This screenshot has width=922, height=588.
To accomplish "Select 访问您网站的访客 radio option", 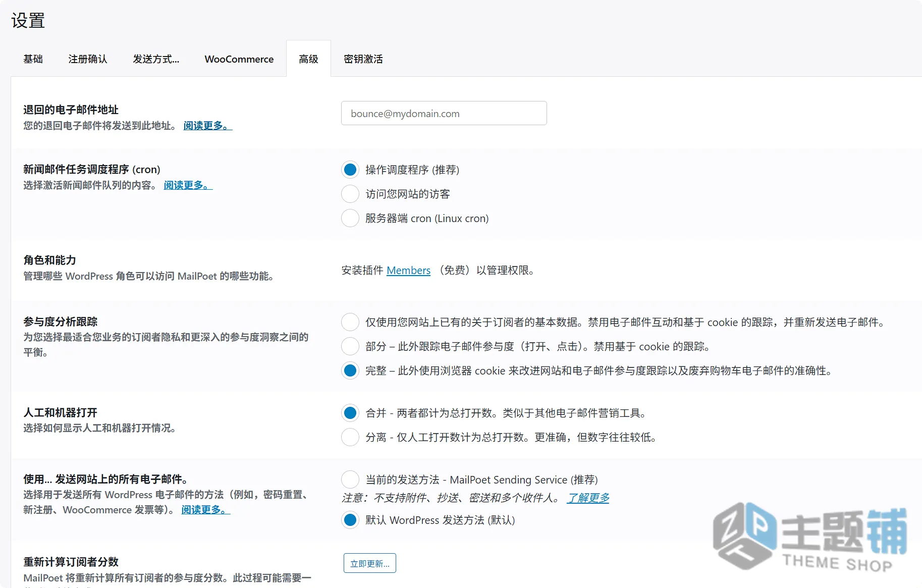I will (350, 194).
